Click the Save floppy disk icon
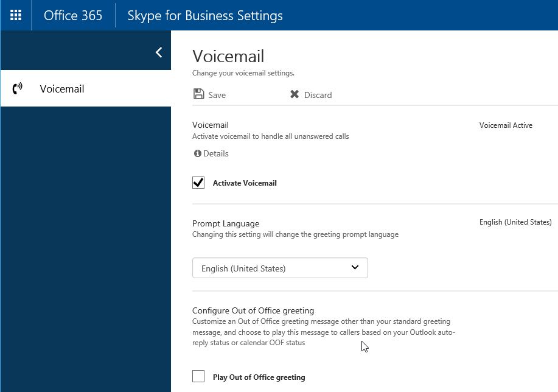The height and width of the screenshot is (392, 558). click(x=198, y=94)
